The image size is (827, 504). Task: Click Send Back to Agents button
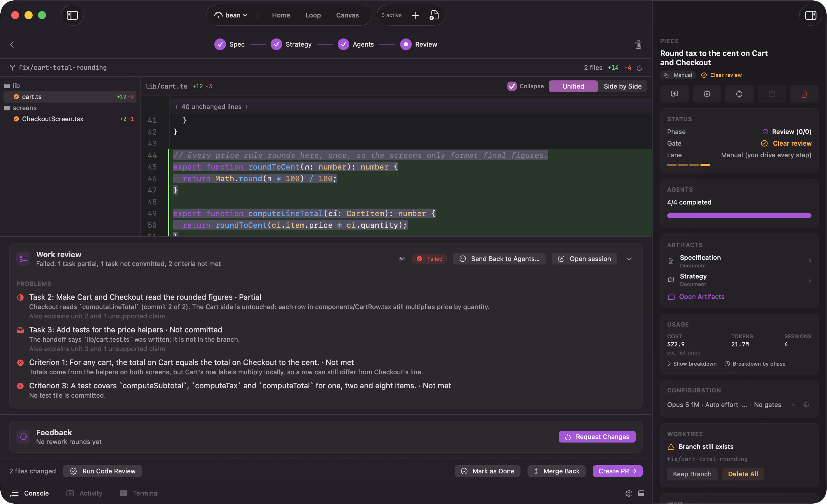click(x=499, y=259)
